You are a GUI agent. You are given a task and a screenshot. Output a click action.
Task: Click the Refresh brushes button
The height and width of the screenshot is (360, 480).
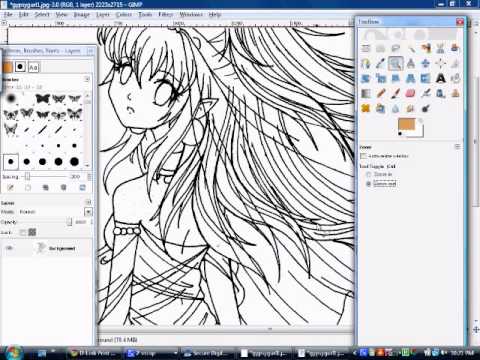click(x=82, y=188)
